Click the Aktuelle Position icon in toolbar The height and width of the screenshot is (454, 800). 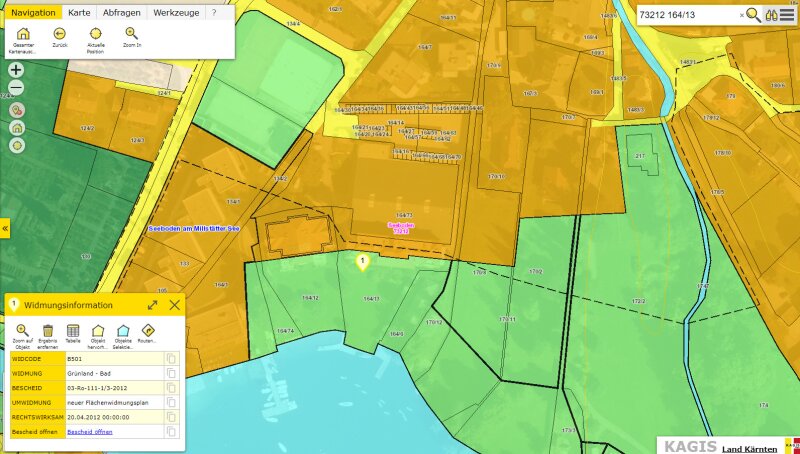pos(96,34)
